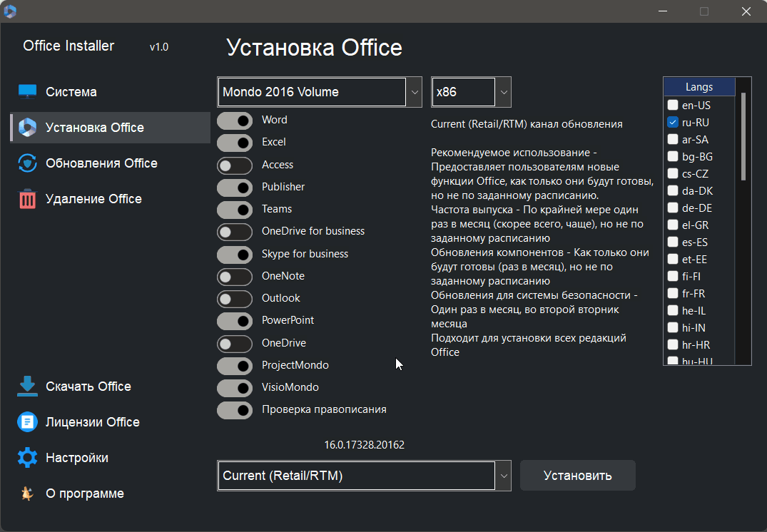Click the download arrow icon beside Скачать Office

point(27,386)
